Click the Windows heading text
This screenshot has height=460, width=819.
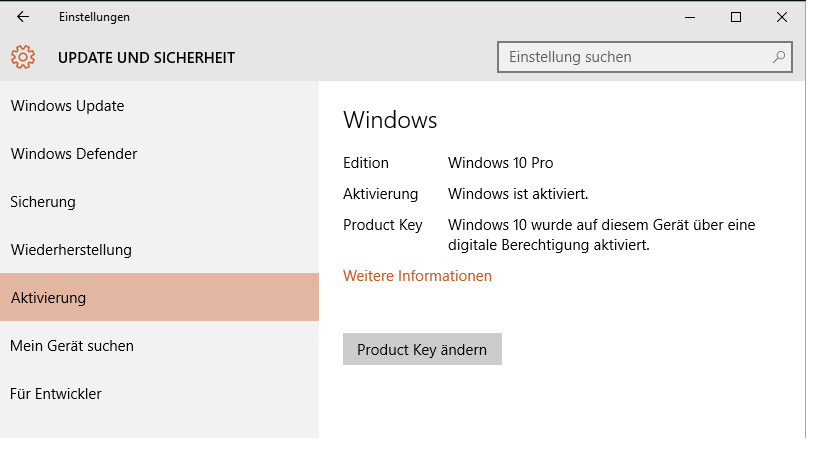click(x=390, y=120)
